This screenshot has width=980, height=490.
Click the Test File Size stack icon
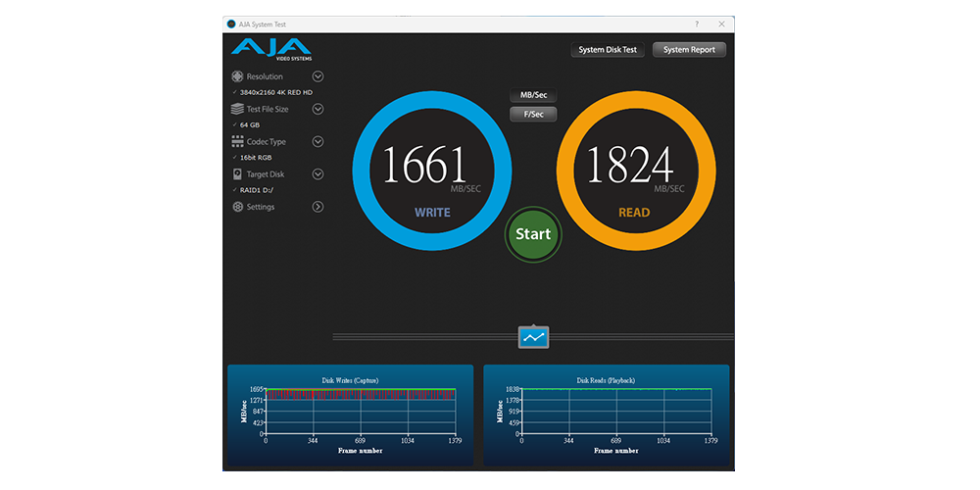(237, 109)
